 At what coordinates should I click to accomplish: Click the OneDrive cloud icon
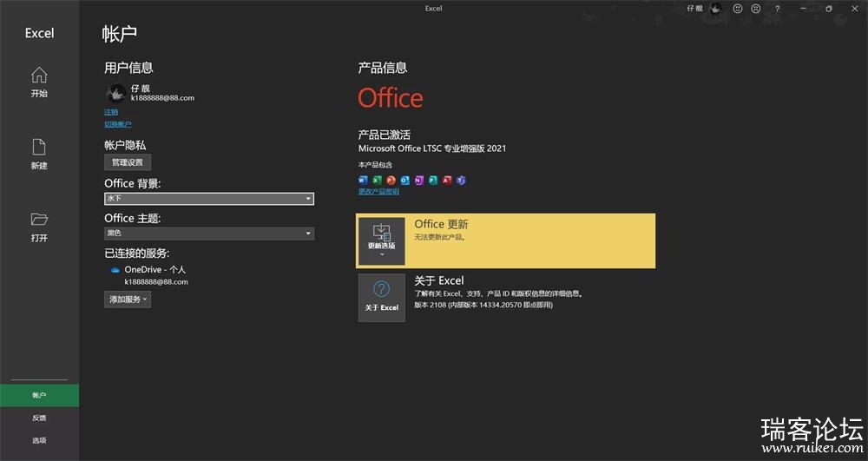(115, 270)
